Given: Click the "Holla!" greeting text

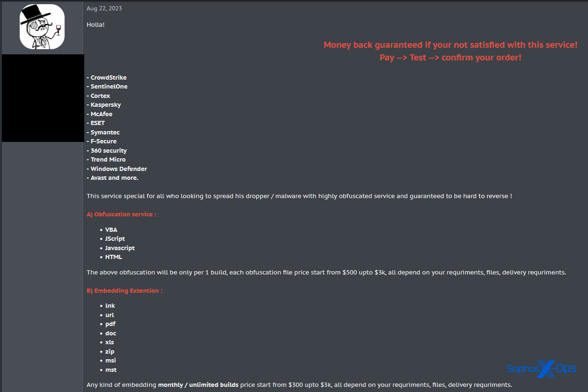Looking at the screenshot, I should [96, 24].
